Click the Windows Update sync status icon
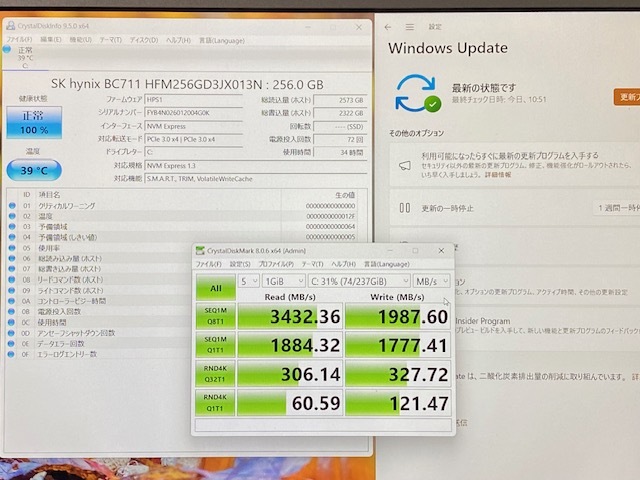Image resolution: width=640 pixels, height=480 pixels. [418, 93]
